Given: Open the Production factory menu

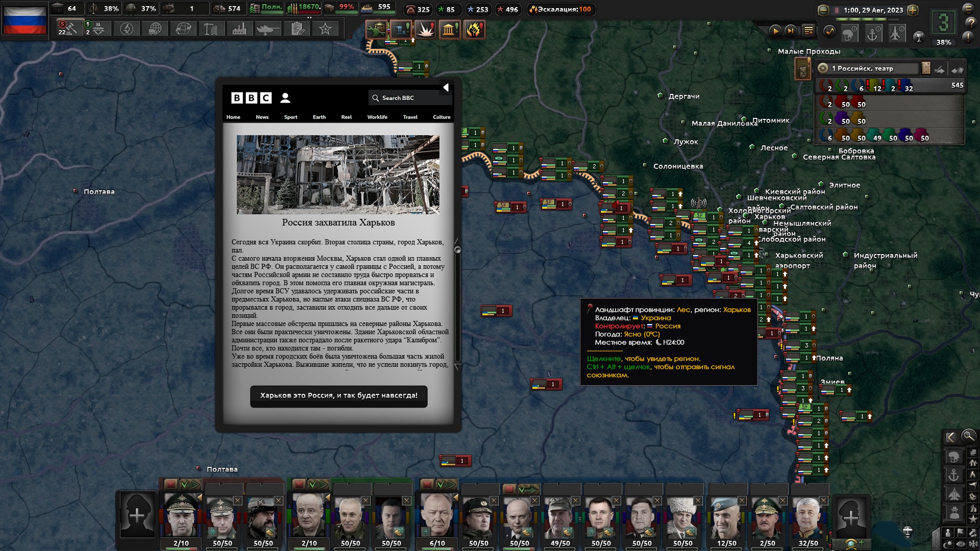Looking at the screenshot, I should tap(239, 29).
